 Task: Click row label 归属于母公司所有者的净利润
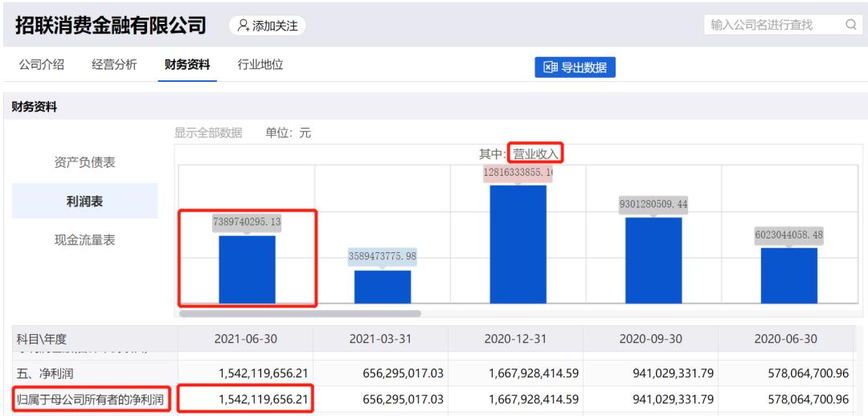coord(92,399)
